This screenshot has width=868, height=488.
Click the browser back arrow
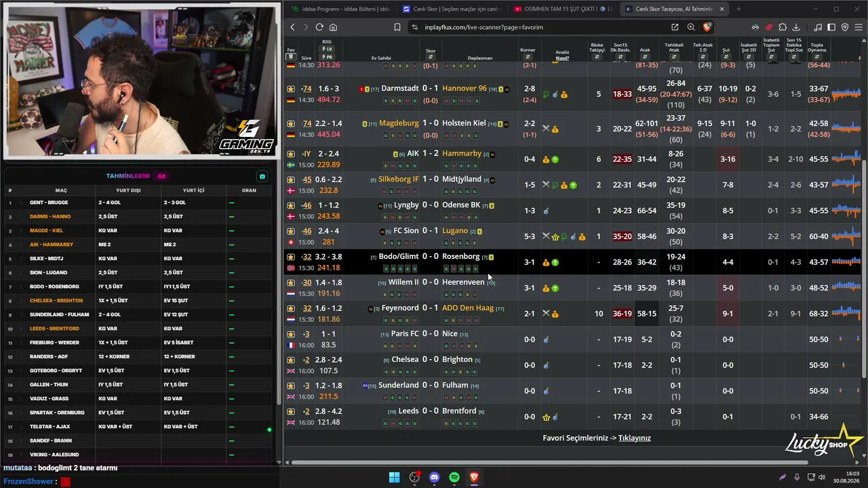tap(292, 27)
